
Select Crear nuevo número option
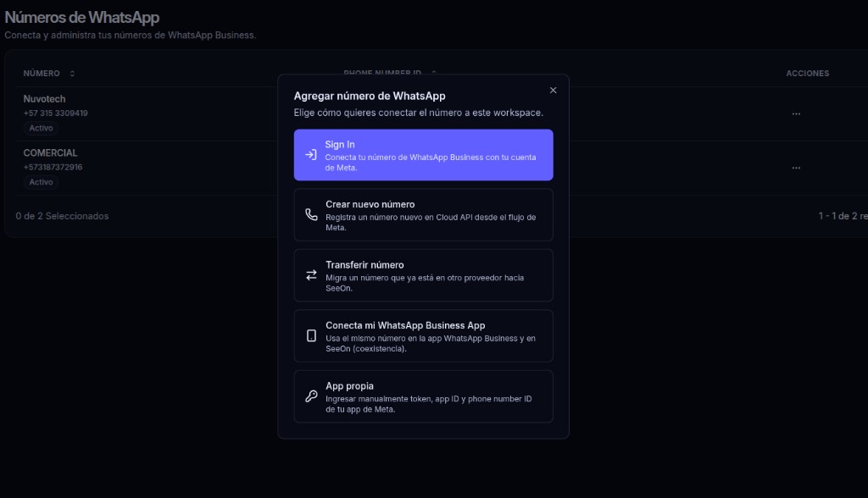[423, 214]
